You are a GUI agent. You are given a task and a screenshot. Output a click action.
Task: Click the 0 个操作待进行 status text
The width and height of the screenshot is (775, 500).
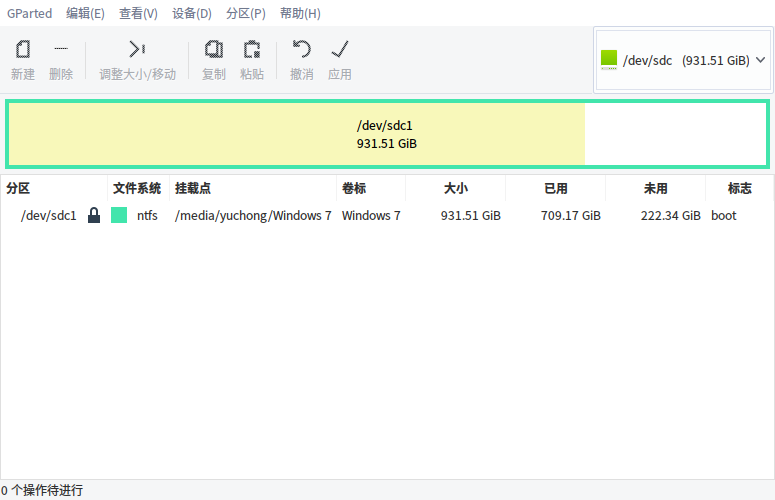point(42,490)
